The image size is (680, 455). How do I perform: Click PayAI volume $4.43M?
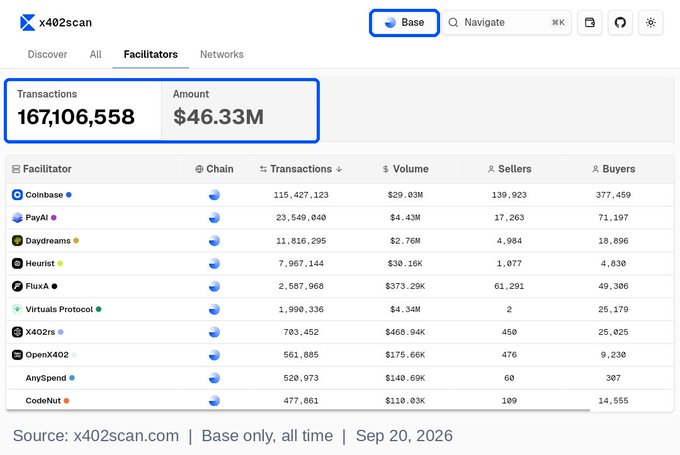point(405,218)
